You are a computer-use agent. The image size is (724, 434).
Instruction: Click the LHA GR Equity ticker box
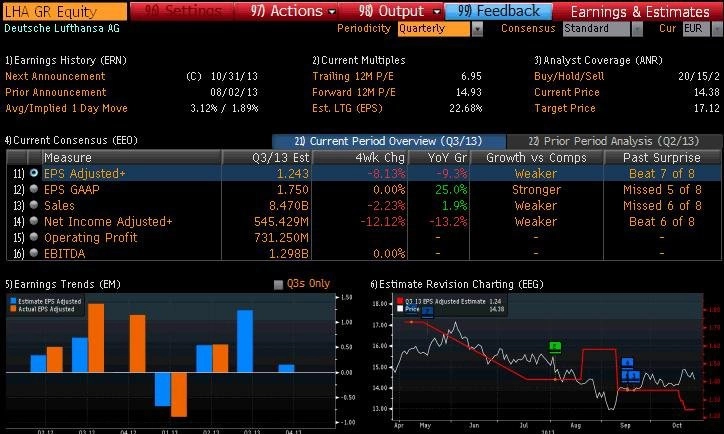click(x=65, y=11)
